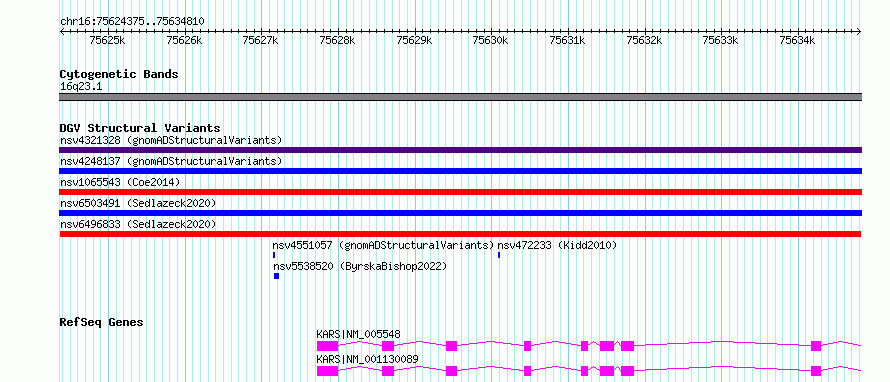The height and width of the screenshot is (382, 890).
Task: Click the nsv6503491 (Sedlazeck2020) label
Action: (x=138, y=203)
